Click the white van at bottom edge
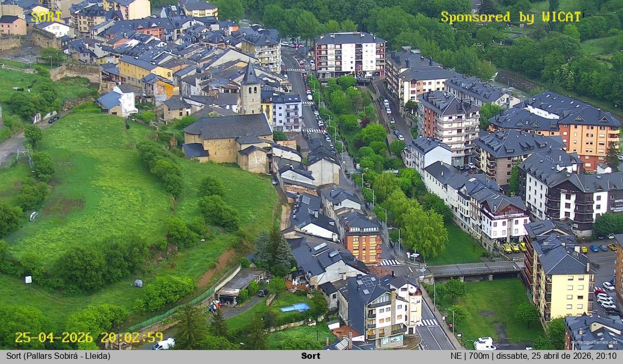Image resolution: width=623 pixels, height=364 pixels. pyautogui.click(x=484, y=343)
